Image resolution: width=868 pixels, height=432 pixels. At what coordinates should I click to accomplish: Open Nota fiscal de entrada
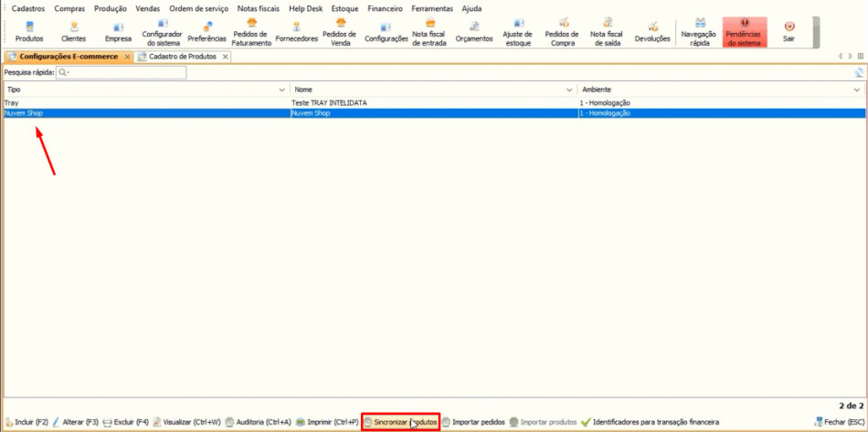click(x=429, y=32)
